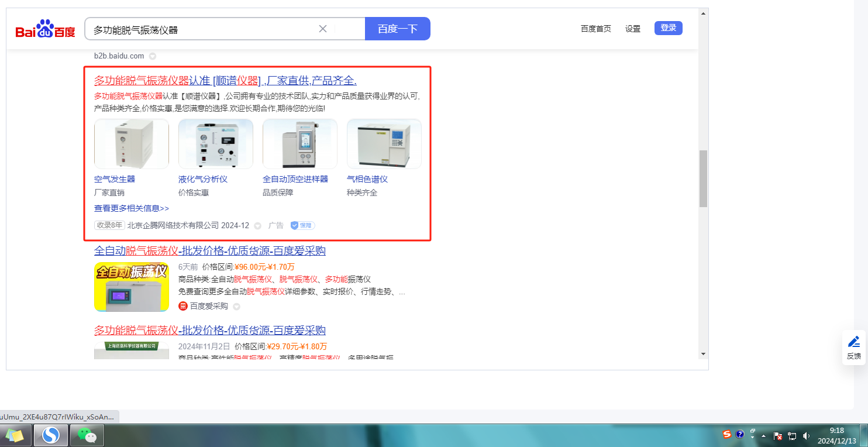This screenshot has width=868, height=447.
Task: Open the 上海达洛科学仪器 result thumbnail
Action: click(132, 350)
